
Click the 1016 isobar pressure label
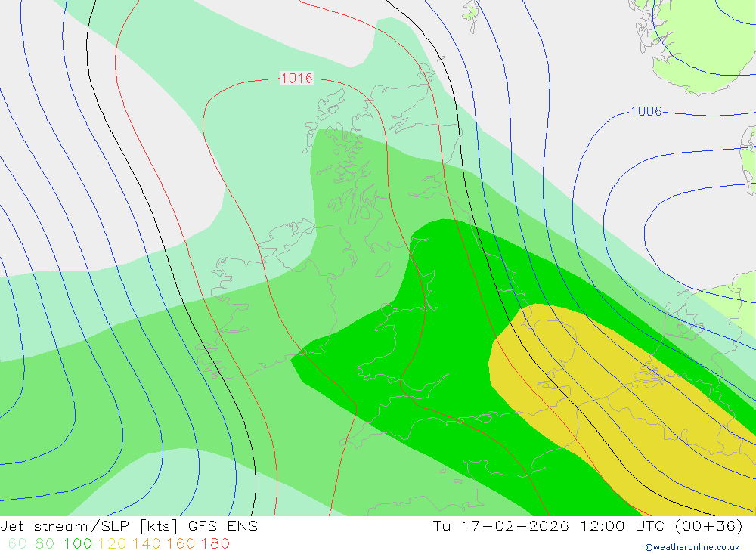coord(296,78)
